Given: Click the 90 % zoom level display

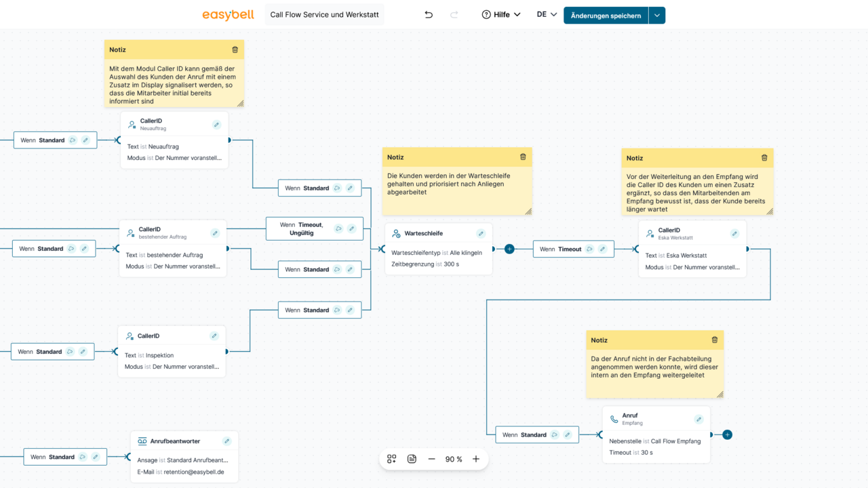Looking at the screenshot, I should coord(454,460).
